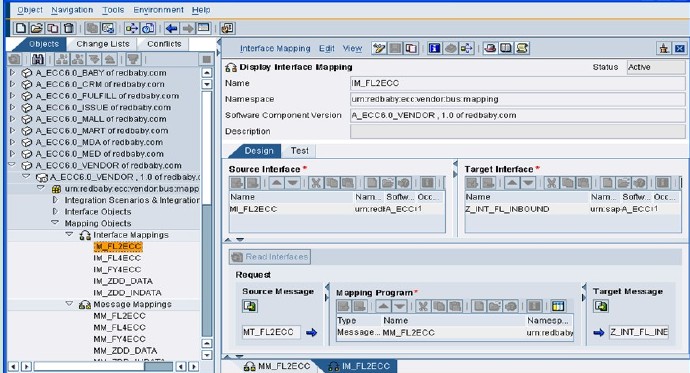Click the blue Back arrow icon
This screenshot has width=690, height=373.
(172, 29)
